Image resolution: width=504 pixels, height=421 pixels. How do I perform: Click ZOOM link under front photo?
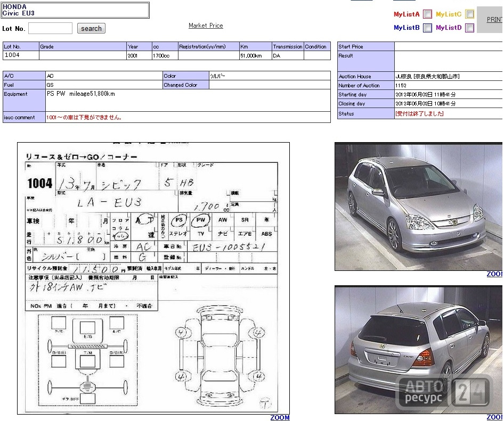click(494, 274)
